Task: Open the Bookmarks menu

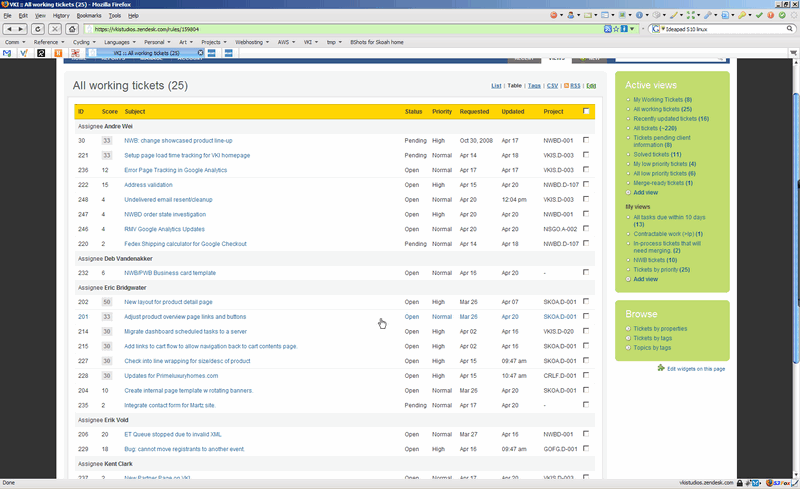Action: (89, 16)
